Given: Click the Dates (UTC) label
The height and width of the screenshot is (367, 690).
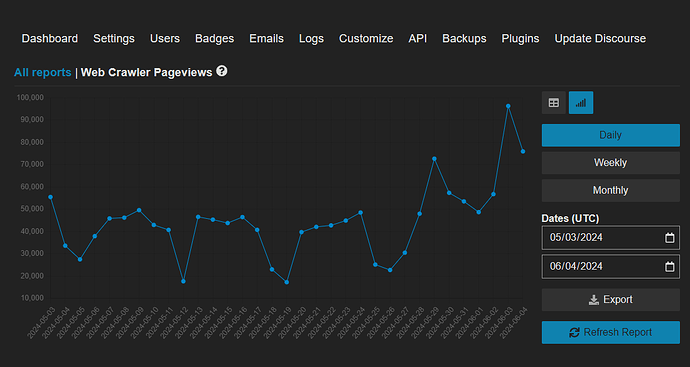Looking at the screenshot, I should pos(570,218).
